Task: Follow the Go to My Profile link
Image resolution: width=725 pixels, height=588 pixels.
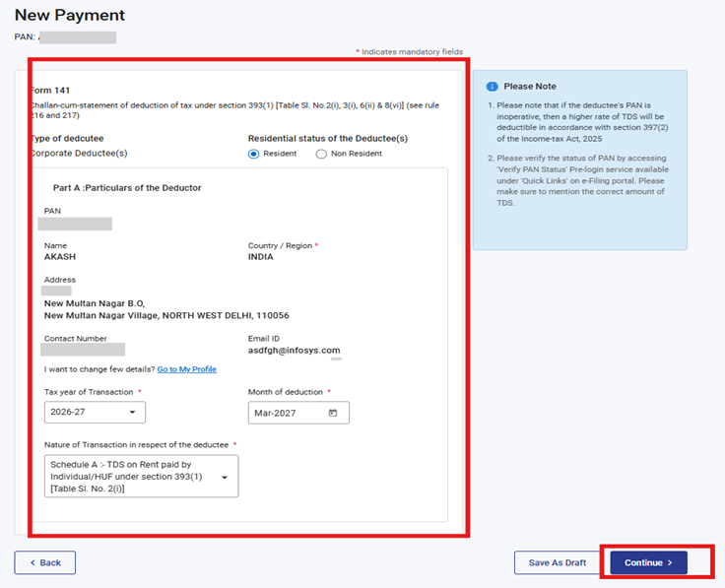Action: [x=186, y=369]
